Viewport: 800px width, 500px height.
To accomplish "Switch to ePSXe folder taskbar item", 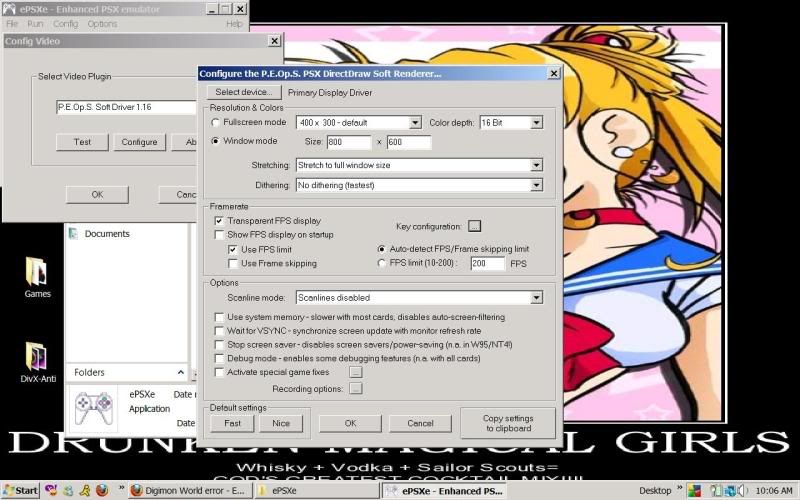I will coord(317,491).
